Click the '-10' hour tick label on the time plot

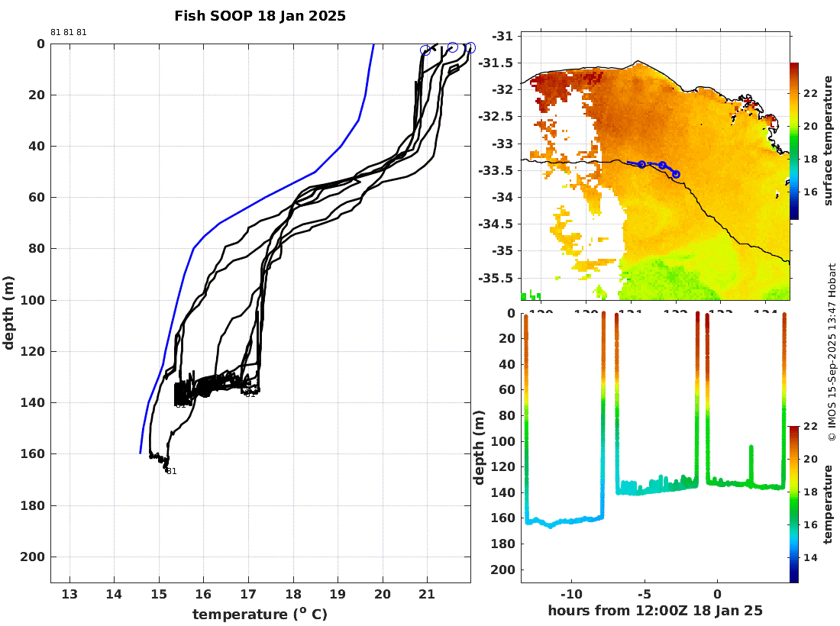pos(571,594)
